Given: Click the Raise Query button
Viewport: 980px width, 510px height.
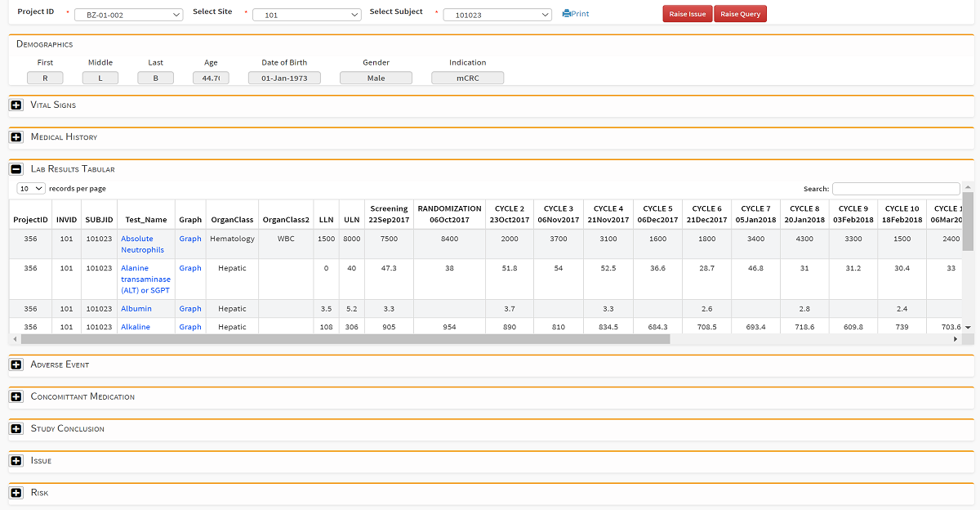Looking at the screenshot, I should coord(740,14).
